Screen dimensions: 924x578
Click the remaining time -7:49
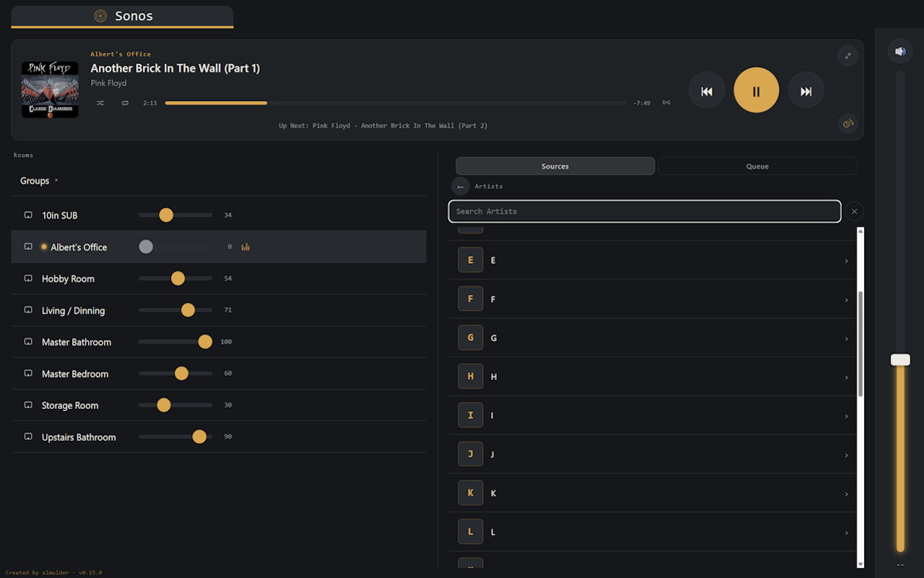(642, 103)
